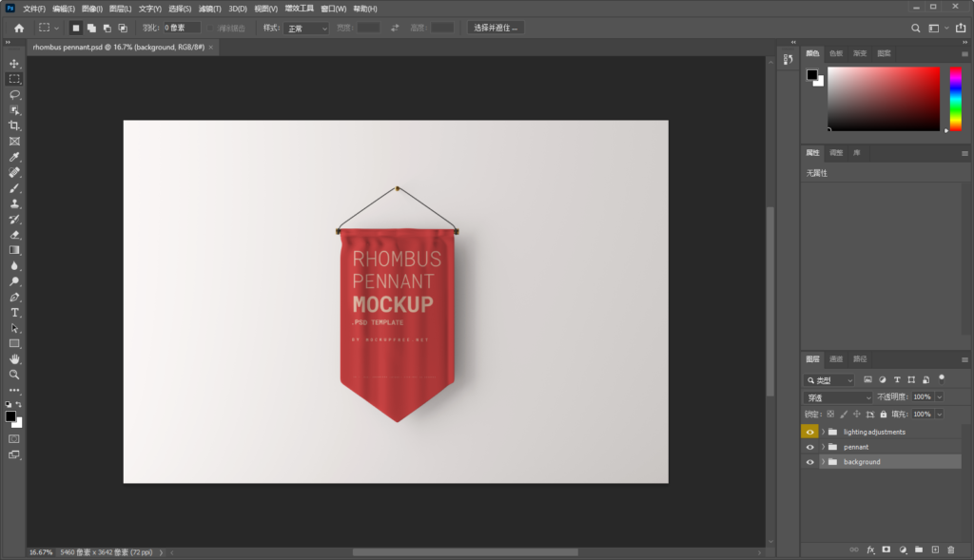
Task: Pick a color in the red color field
Action: (x=884, y=99)
